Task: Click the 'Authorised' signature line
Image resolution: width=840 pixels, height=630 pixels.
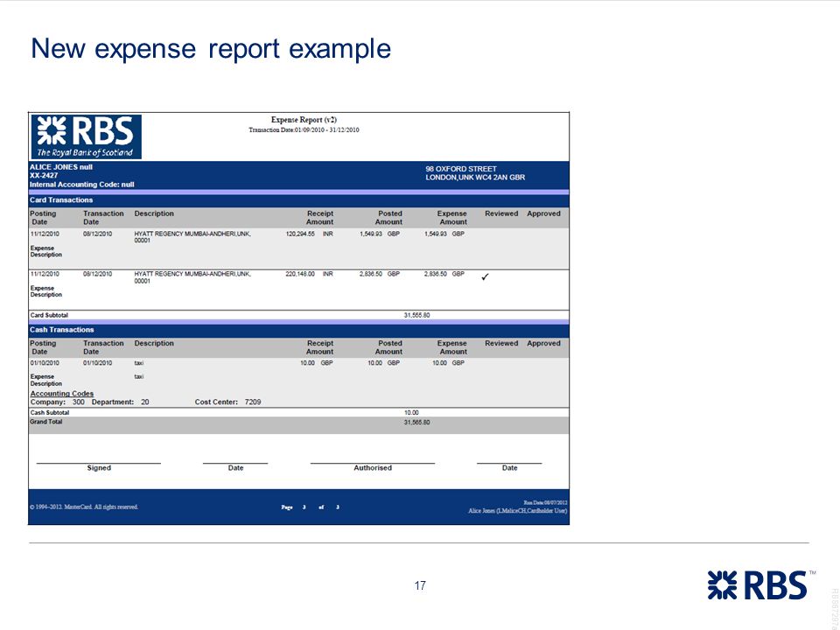Action: coord(373,465)
